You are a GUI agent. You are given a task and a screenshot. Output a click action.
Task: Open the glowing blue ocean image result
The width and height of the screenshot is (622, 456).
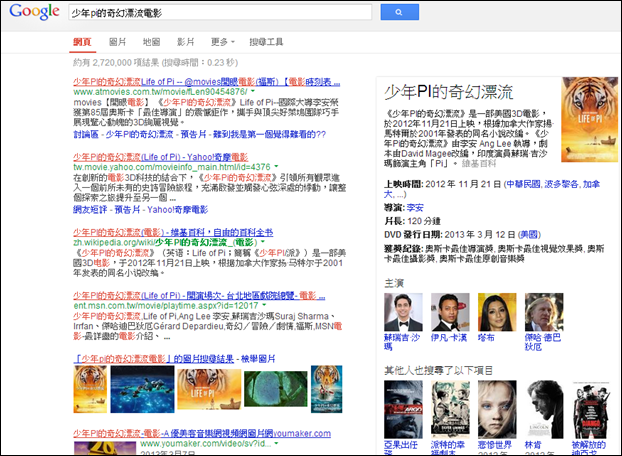coord(142,389)
